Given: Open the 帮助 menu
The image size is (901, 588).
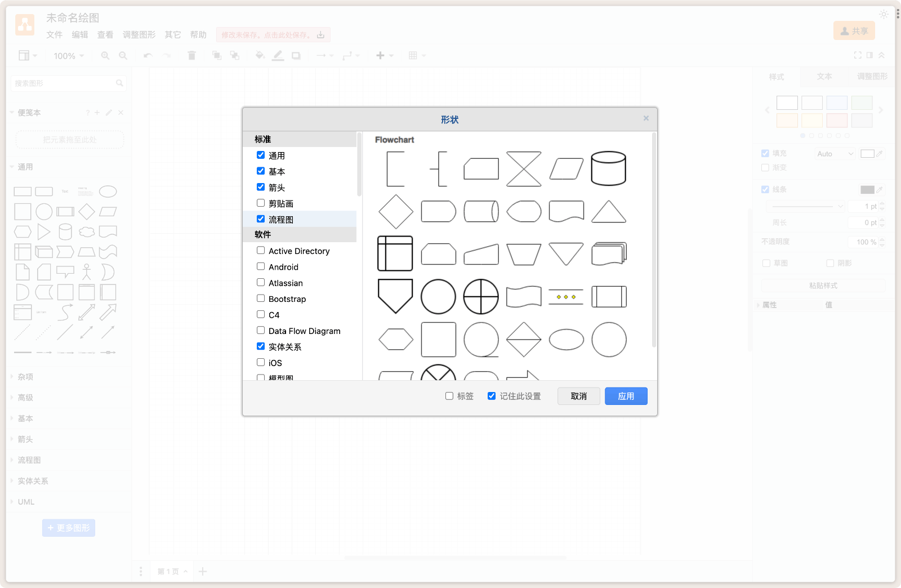Looking at the screenshot, I should point(198,35).
